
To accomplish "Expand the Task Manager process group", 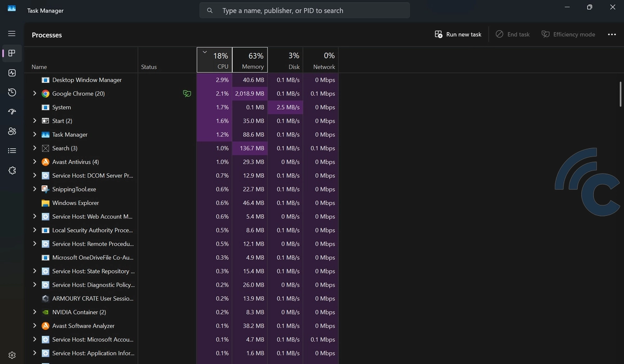I will pyautogui.click(x=34, y=135).
